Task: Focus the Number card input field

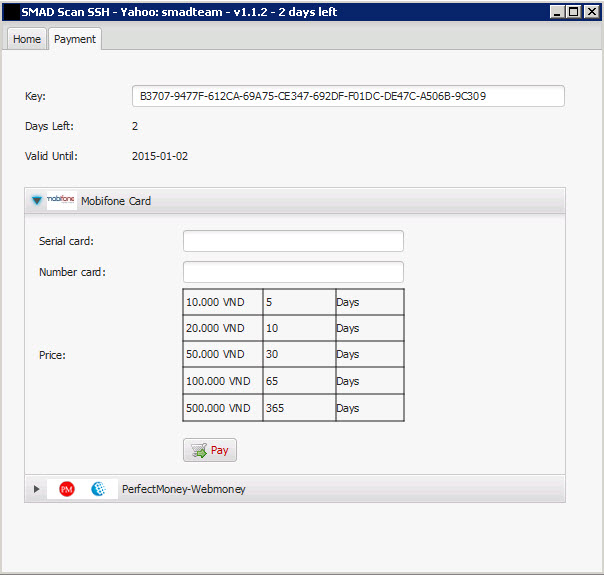Action: click(293, 272)
